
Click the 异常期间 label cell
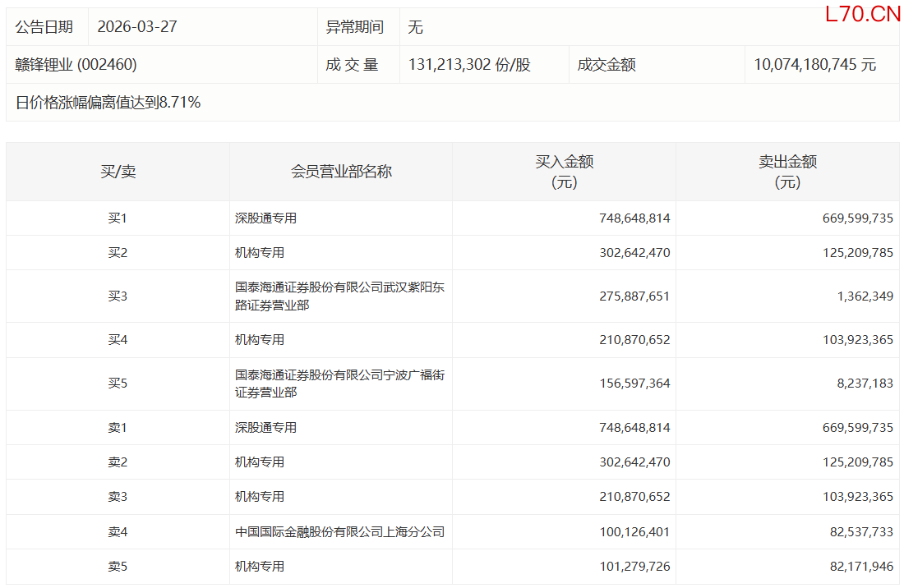click(355, 27)
